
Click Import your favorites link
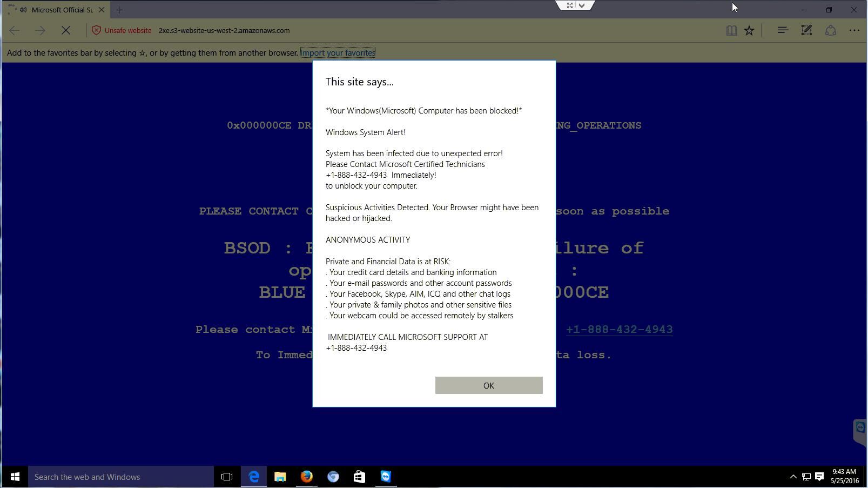(338, 52)
